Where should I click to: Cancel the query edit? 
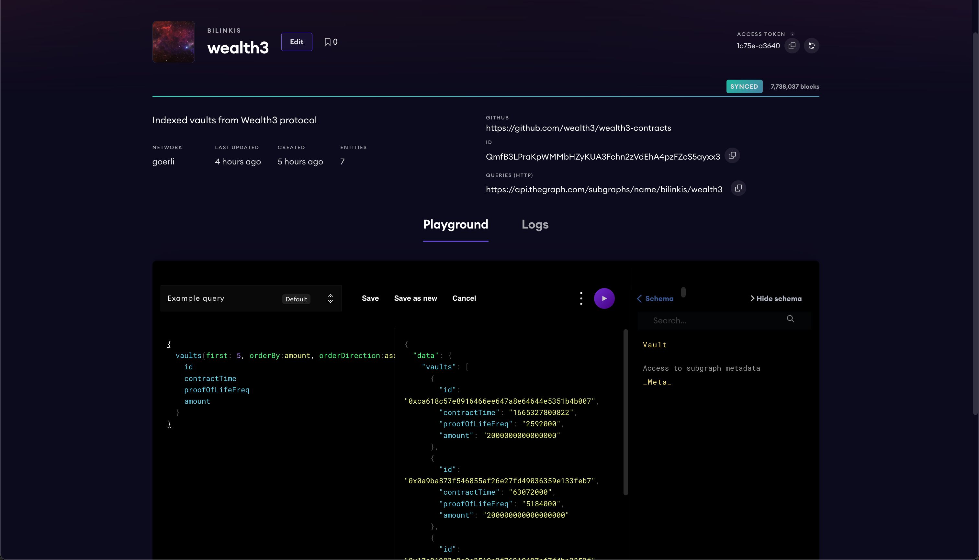pyautogui.click(x=464, y=298)
